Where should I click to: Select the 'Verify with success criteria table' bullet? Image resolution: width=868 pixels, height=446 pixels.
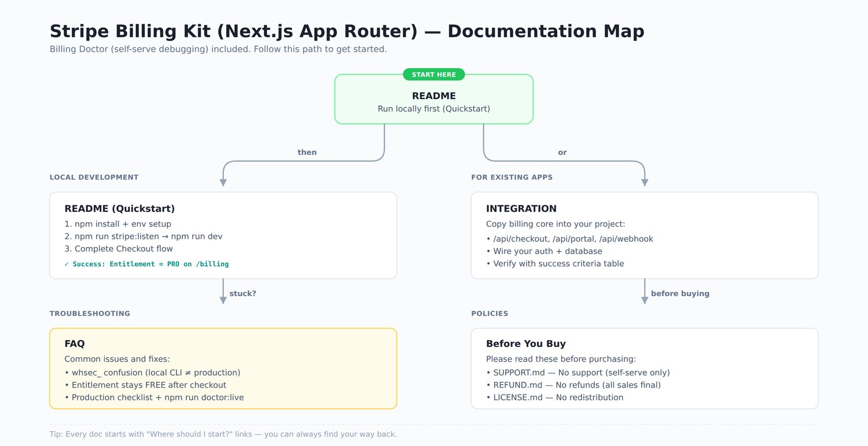point(555,264)
